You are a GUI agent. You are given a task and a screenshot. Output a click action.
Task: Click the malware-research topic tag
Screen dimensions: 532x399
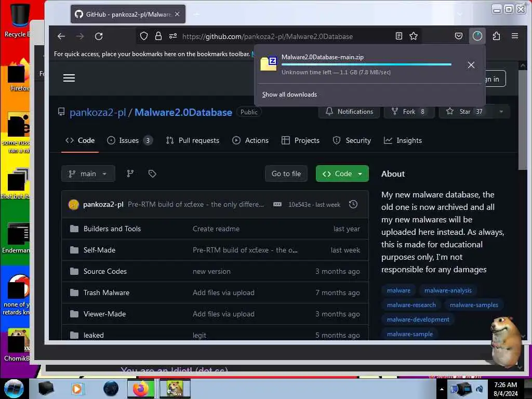411,305
